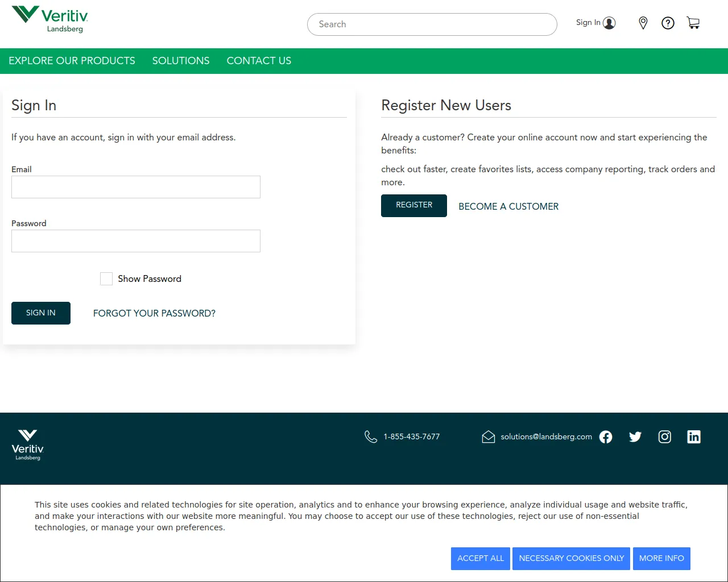Open the store locator pin icon
728x582 pixels.
tap(643, 23)
